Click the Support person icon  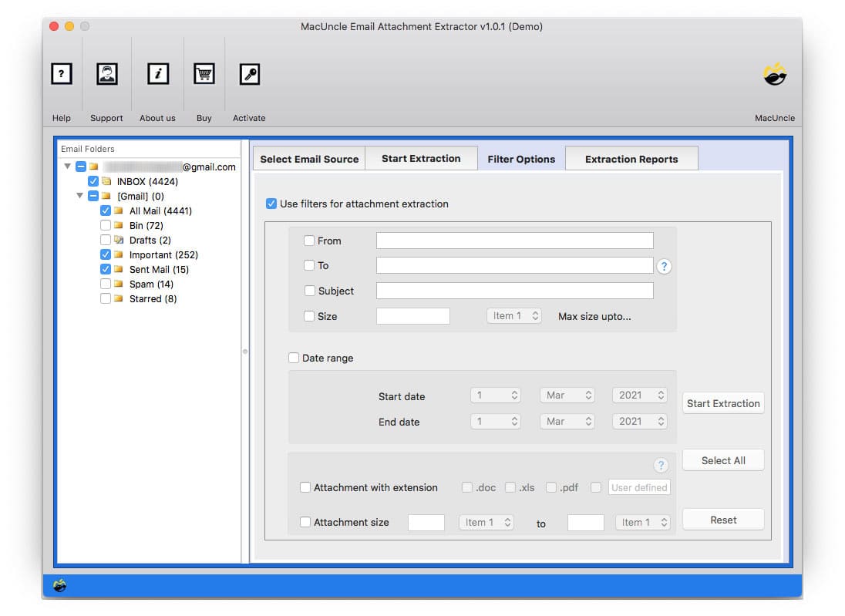point(106,74)
